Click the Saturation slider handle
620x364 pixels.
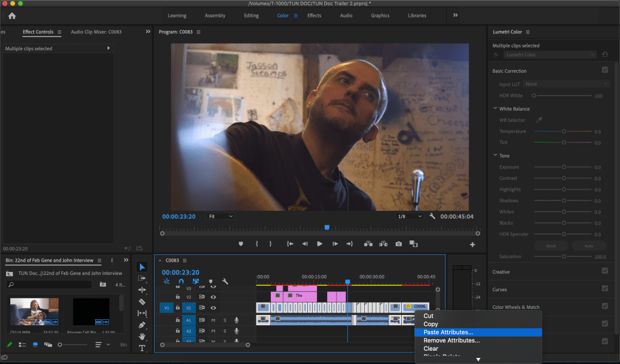[x=564, y=257]
